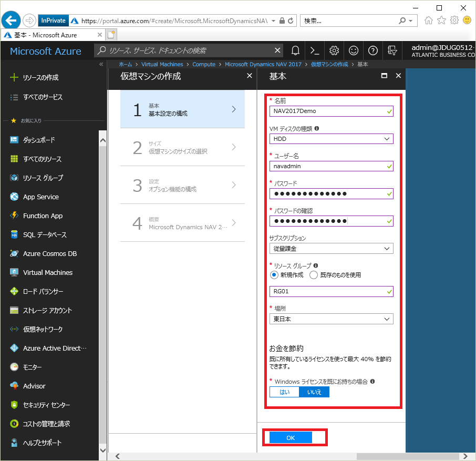This screenshot has width=476, height=461.
Task: Open step 3 オプション機能の構成
Action: tap(182, 185)
